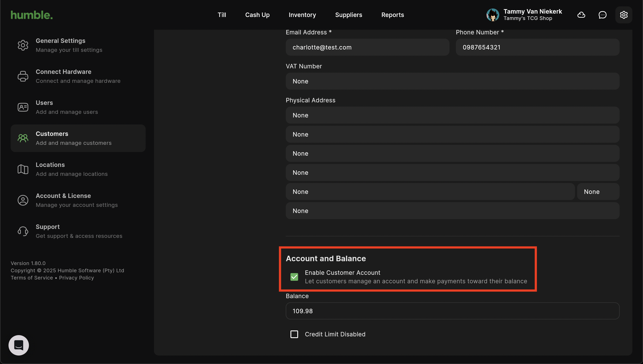Open the chat messages icon
This screenshot has width=643, height=364.
pyautogui.click(x=602, y=15)
